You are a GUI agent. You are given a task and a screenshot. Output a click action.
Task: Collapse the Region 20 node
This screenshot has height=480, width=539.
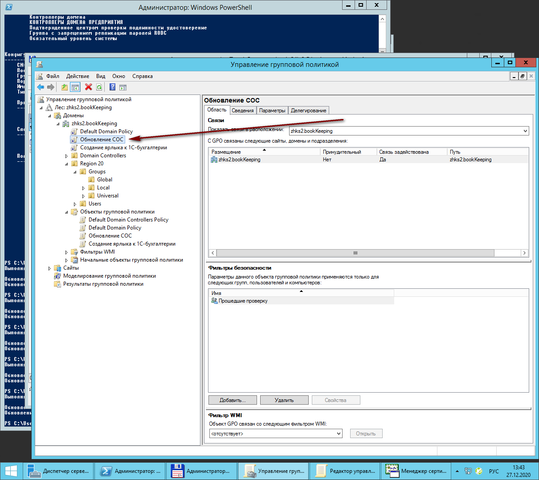(67, 164)
